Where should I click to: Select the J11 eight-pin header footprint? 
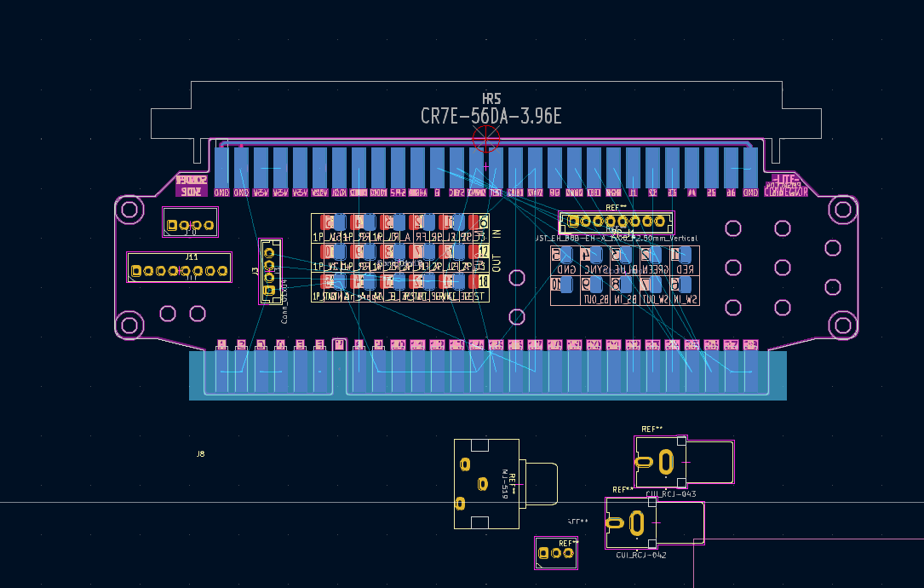pos(179,268)
